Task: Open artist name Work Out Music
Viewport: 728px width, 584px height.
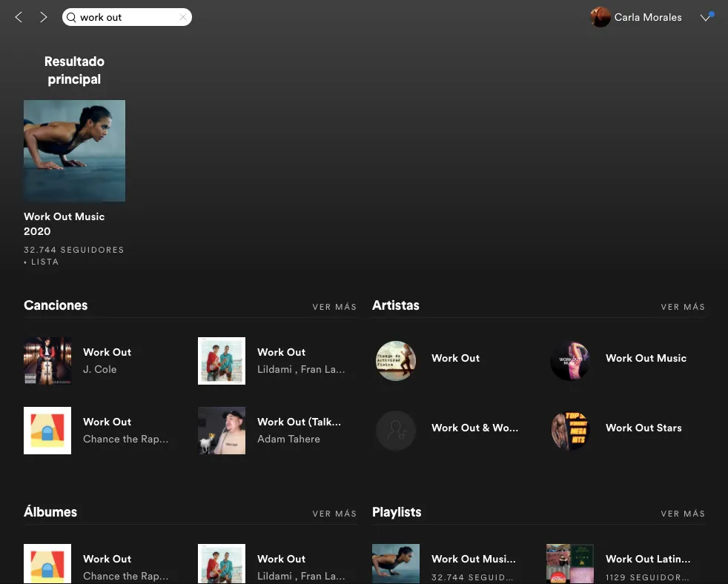Action: 646,358
